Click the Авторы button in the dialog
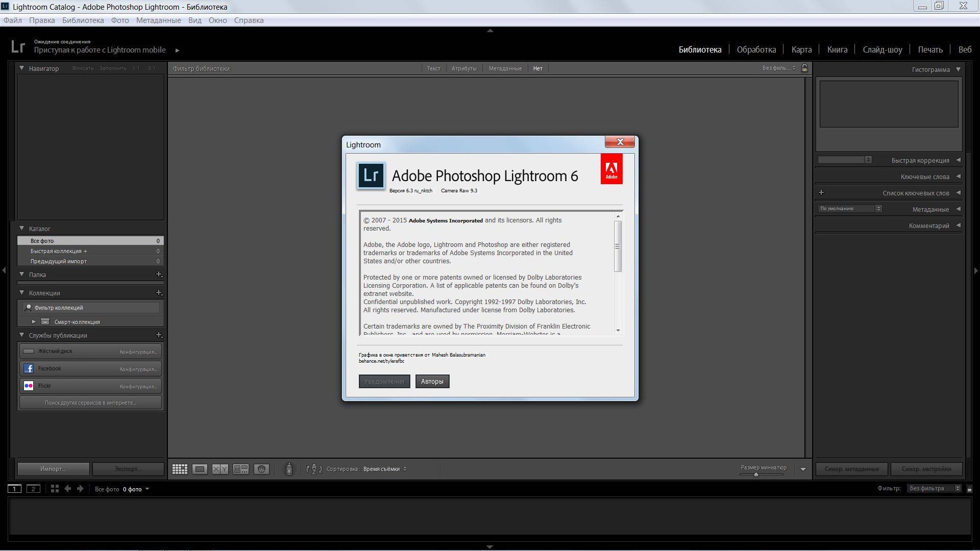The image size is (980, 551). click(432, 381)
